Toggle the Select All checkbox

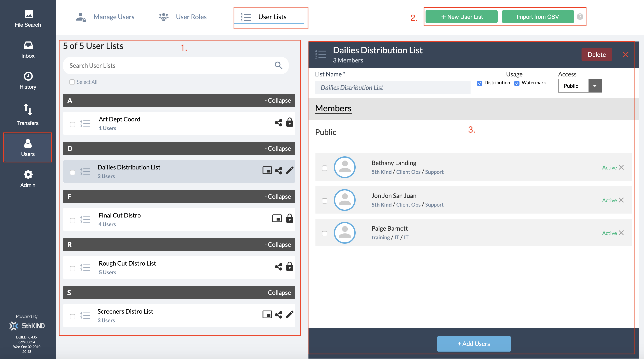pos(72,82)
